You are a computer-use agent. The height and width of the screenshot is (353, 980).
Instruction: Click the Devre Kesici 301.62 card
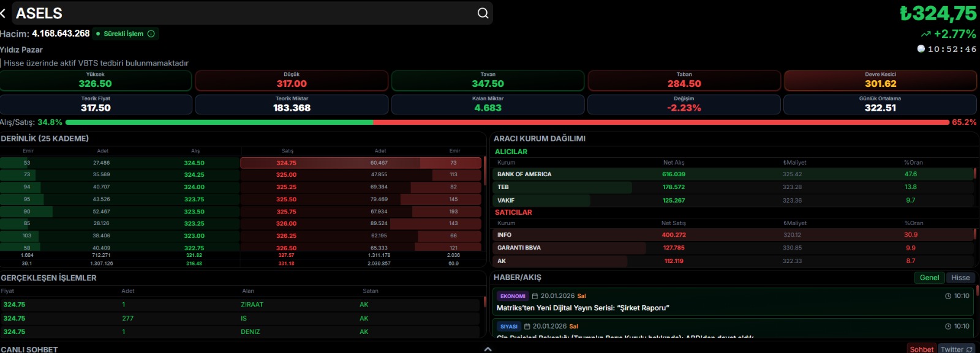[880, 80]
